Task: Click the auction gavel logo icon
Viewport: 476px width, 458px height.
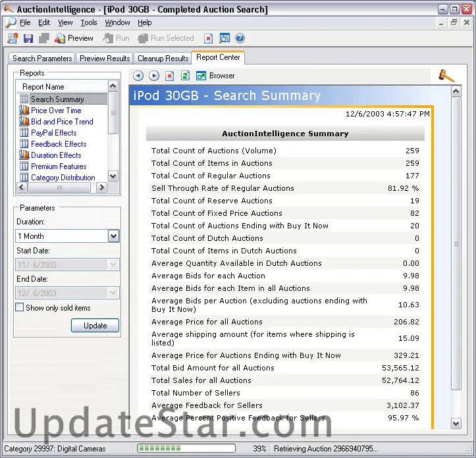Action: [446, 76]
